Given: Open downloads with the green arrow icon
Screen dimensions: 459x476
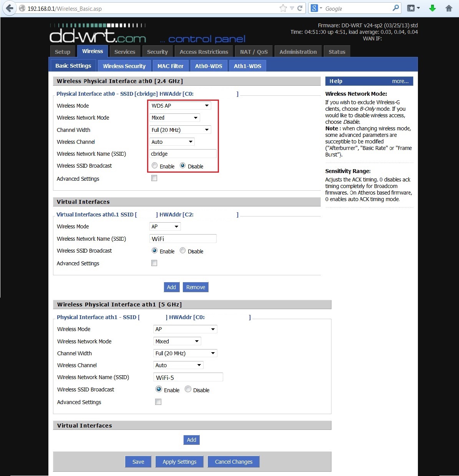Looking at the screenshot, I should 432,8.
